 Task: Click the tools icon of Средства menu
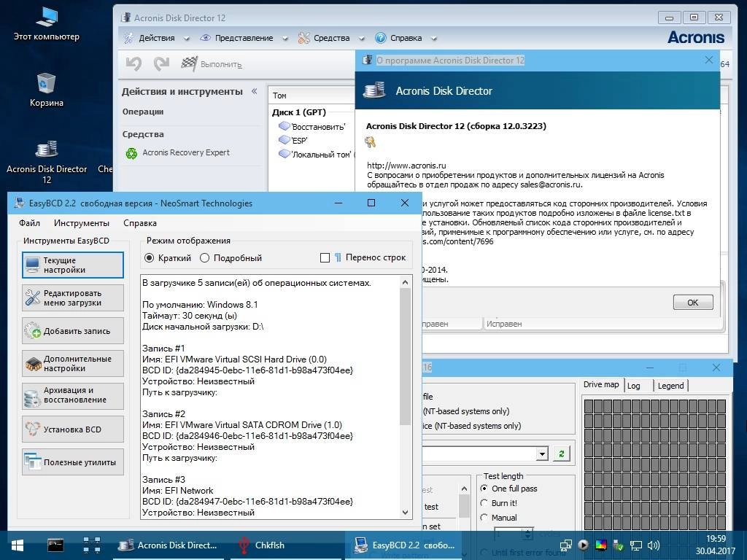304,38
